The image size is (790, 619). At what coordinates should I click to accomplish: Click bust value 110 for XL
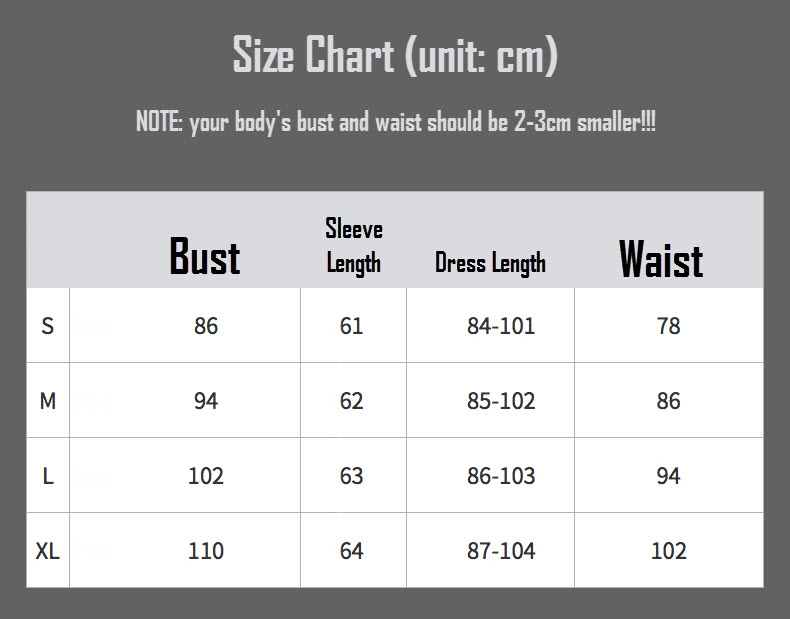coord(206,551)
